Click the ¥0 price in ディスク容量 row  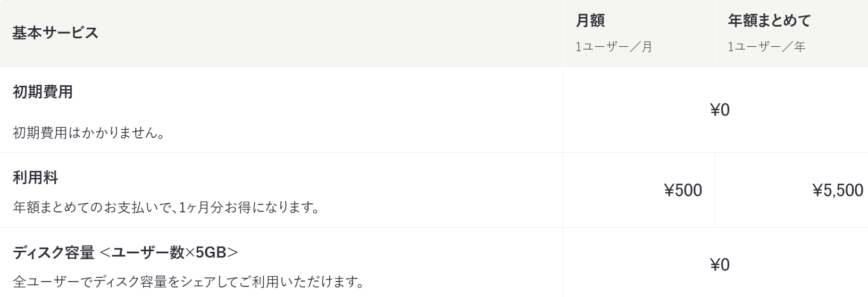tap(720, 265)
